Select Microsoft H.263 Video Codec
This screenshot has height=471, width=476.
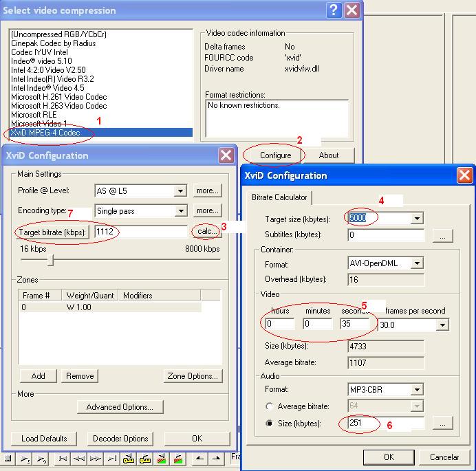coord(101,106)
